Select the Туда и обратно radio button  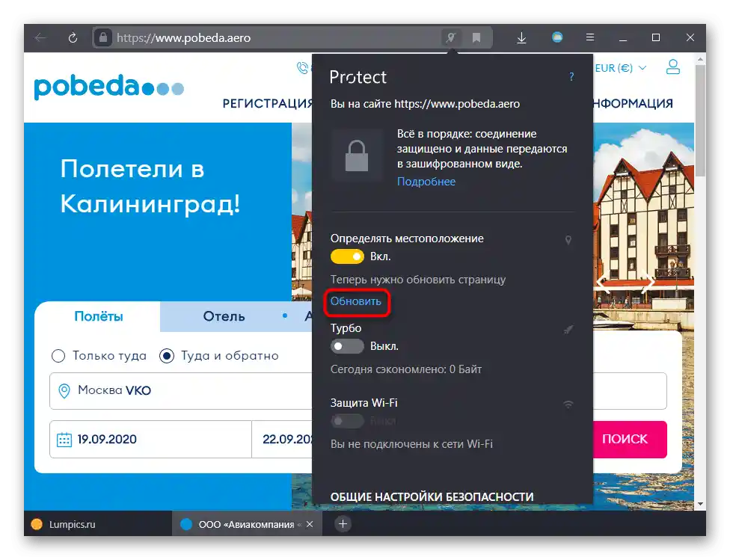167,356
